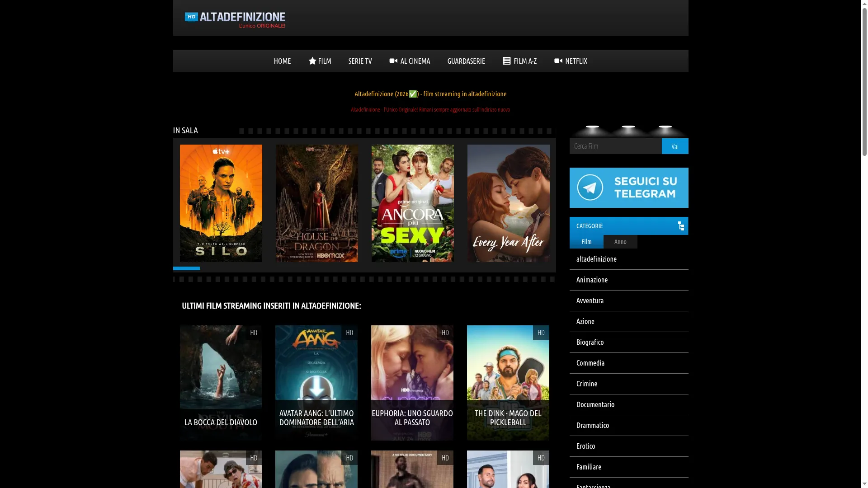Open the Silo poster in carousel
Image resolution: width=868 pixels, height=488 pixels.
coord(221,203)
